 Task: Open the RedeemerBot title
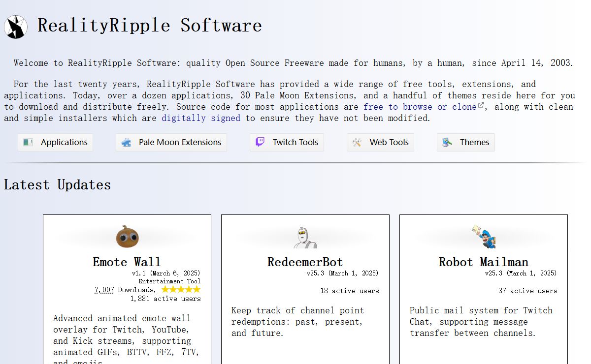pyautogui.click(x=305, y=262)
